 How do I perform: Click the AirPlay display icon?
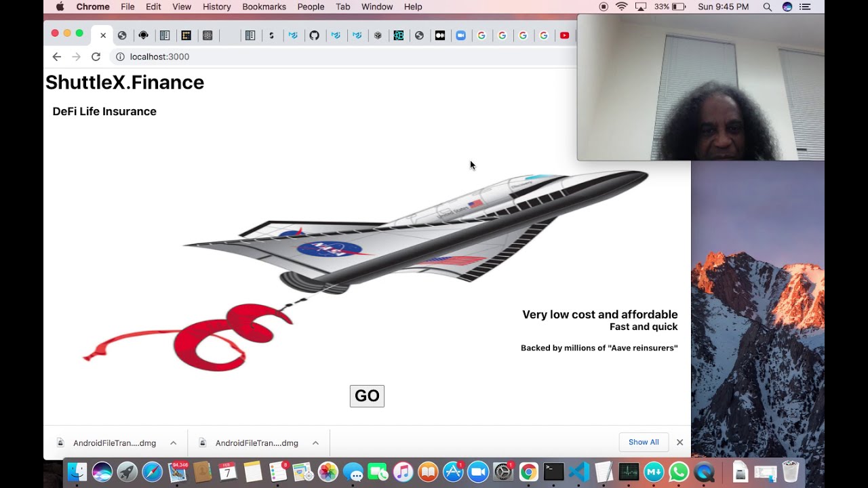[x=641, y=7]
